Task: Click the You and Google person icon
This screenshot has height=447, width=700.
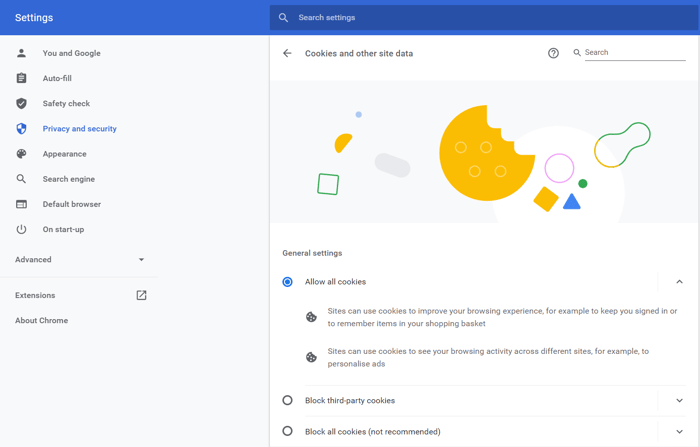Action: click(x=21, y=53)
